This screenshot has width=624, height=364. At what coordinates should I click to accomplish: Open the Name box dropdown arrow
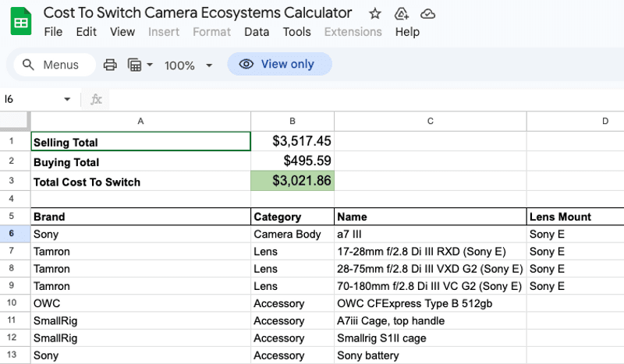pyautogui.click(x=67, y=99)
